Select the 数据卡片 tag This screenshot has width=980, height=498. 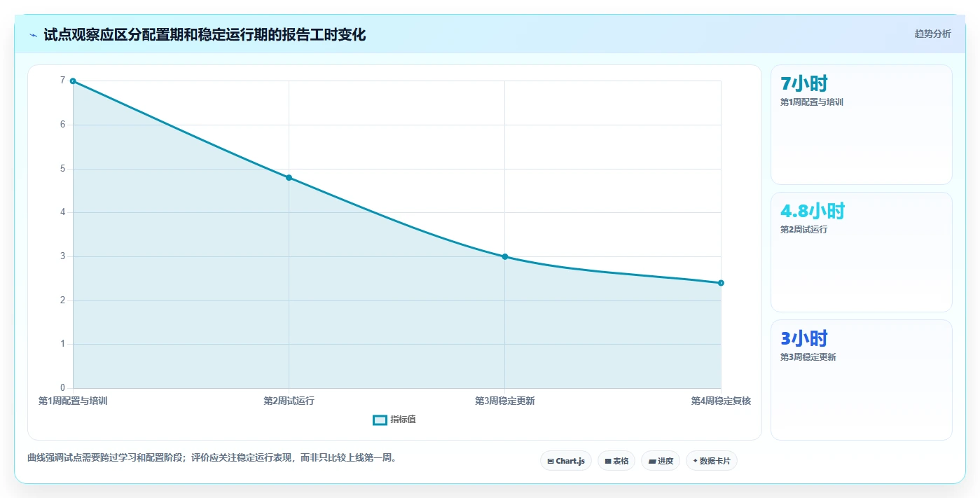click(712, 461)
